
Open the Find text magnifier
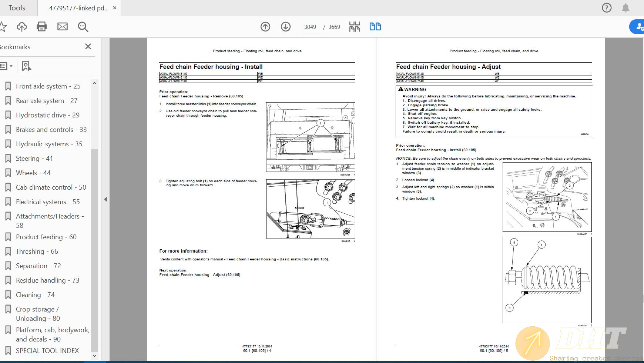tap(83, 27)
